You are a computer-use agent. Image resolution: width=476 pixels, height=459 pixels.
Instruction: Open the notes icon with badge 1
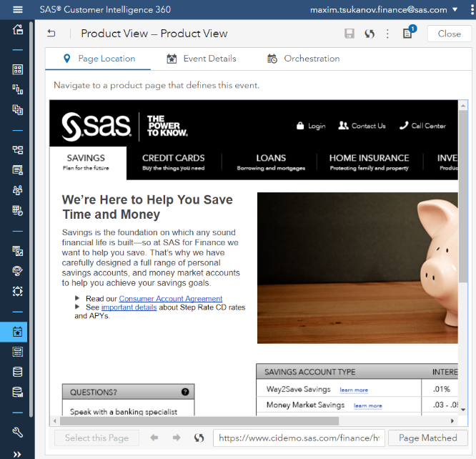click(409, 32)
